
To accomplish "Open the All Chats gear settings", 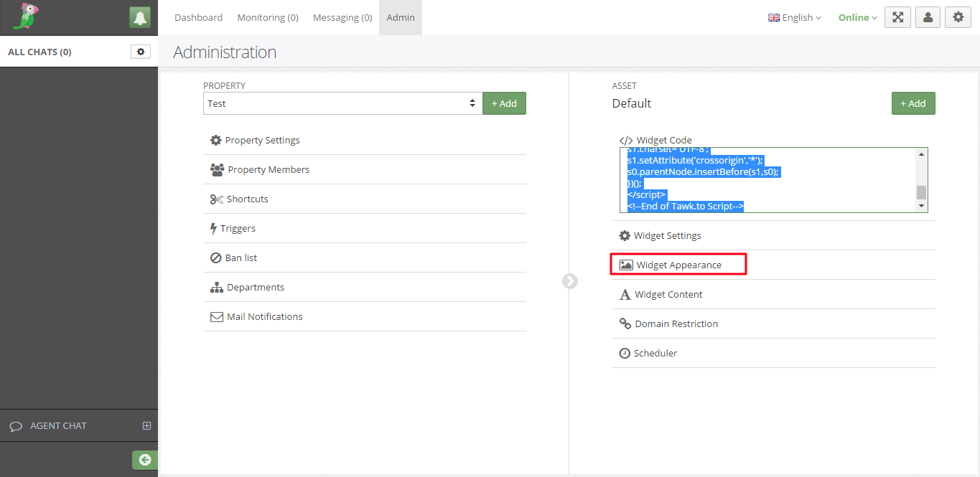I will (x=140, y=52).
